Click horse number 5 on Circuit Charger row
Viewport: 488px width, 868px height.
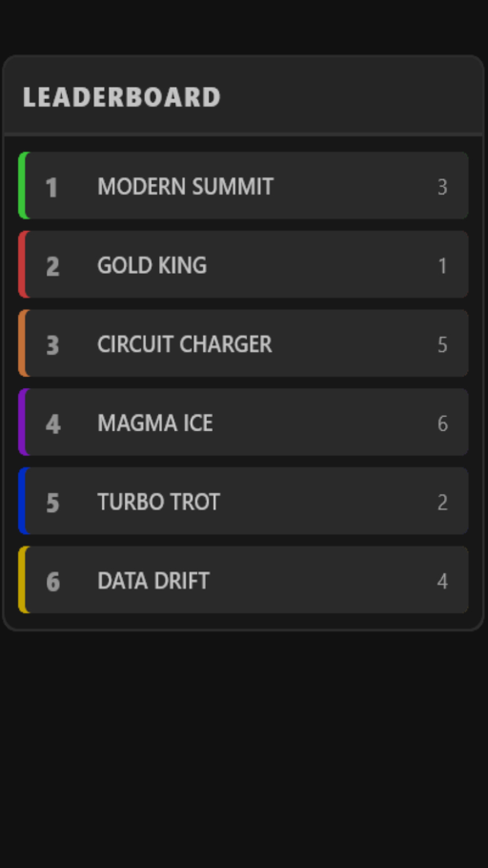tap(442, 345)
